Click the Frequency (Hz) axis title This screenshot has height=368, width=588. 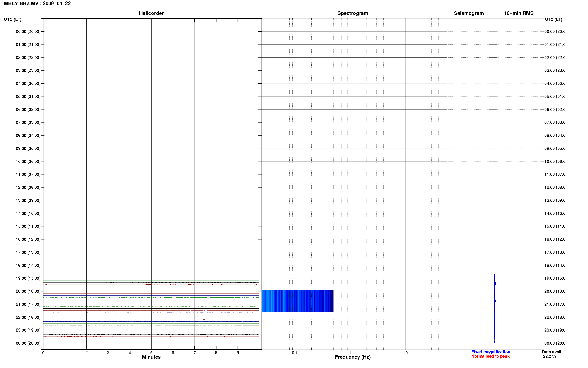pyautogui.click(x=353, y=357)
